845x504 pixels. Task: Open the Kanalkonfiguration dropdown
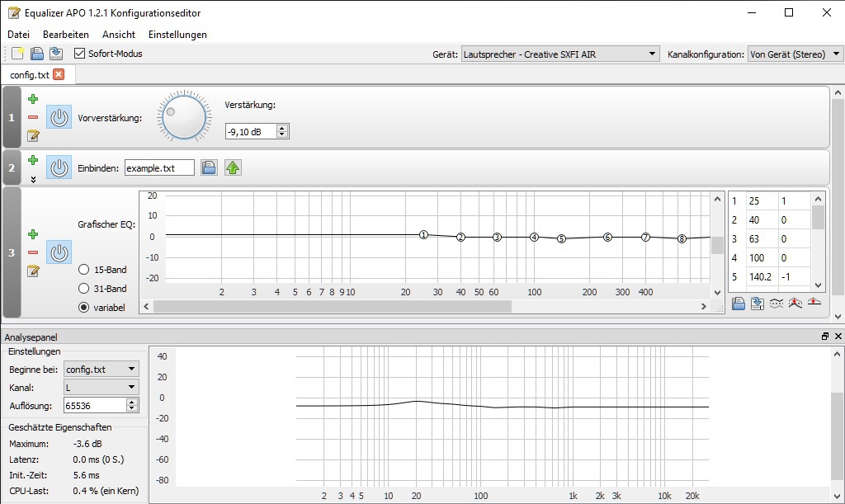[795, 54]
